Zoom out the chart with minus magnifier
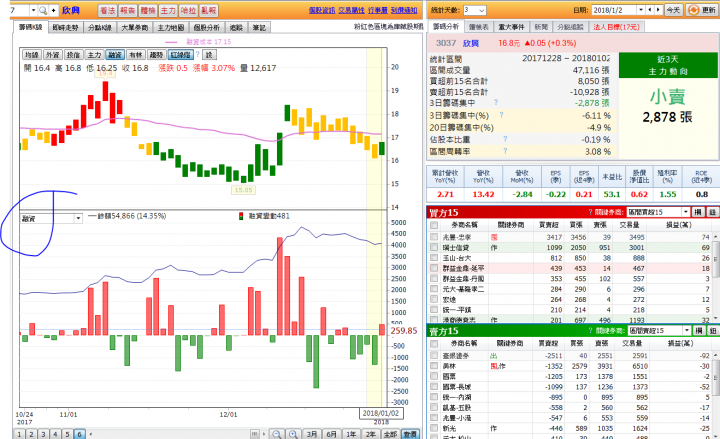 [276, 434]
